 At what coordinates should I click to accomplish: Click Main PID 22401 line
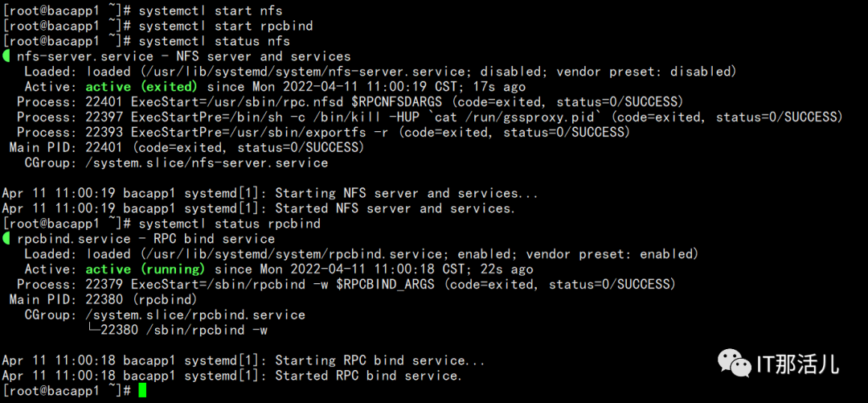(x=186, y=147)
